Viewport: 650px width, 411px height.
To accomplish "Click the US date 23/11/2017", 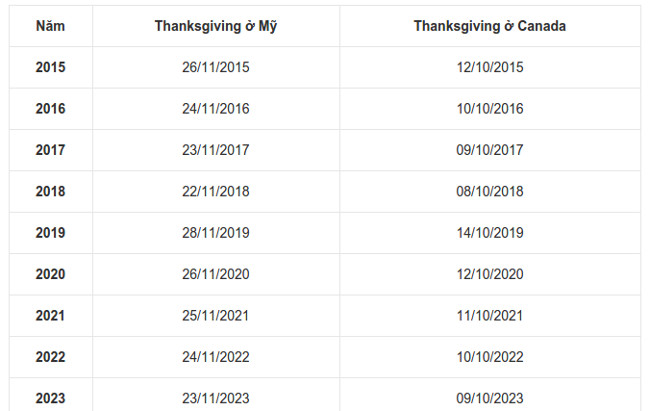I will (x=216, y=150).
